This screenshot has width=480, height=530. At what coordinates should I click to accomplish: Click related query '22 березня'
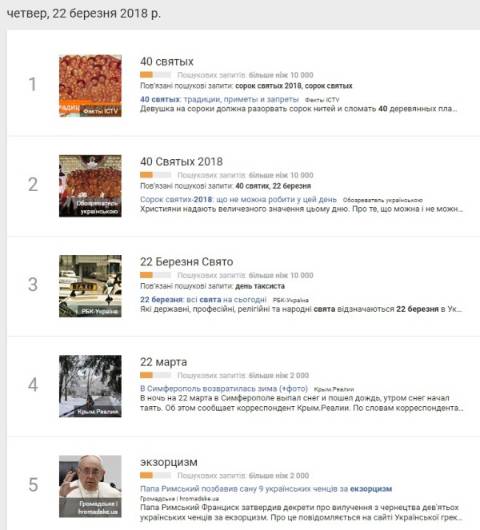tap(292, 186)
